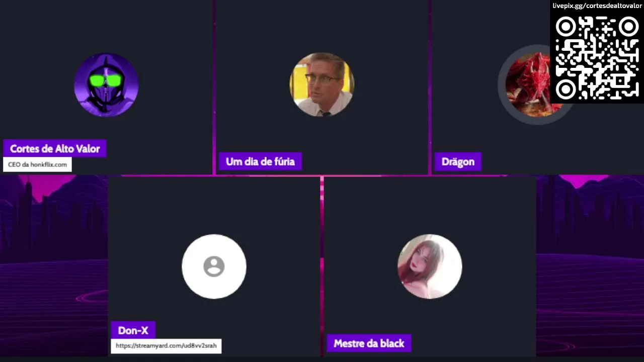Select the man-with-glasses avatar of Um dia de fúria
This screenshot has width=644, height=362.
click(322, 84)
